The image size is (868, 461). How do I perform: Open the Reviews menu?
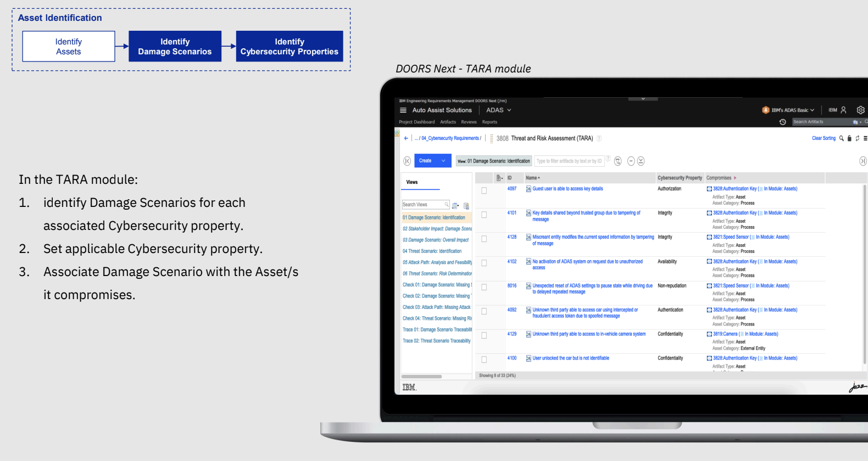469,122
